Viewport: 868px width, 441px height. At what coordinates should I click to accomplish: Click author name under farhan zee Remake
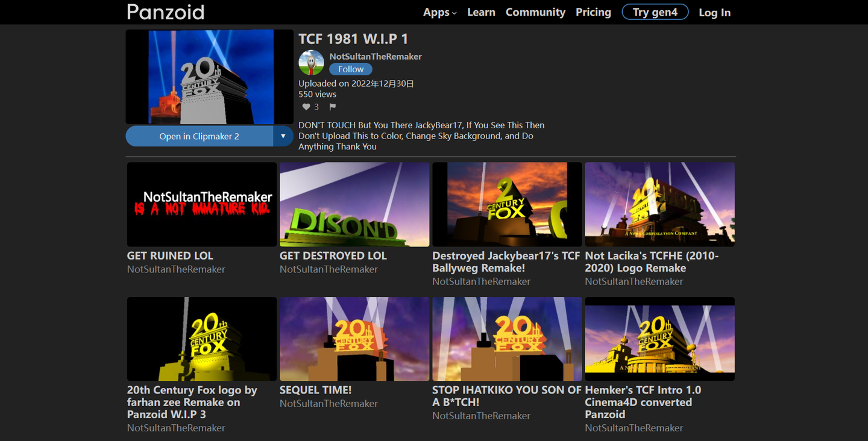(176, 428)
